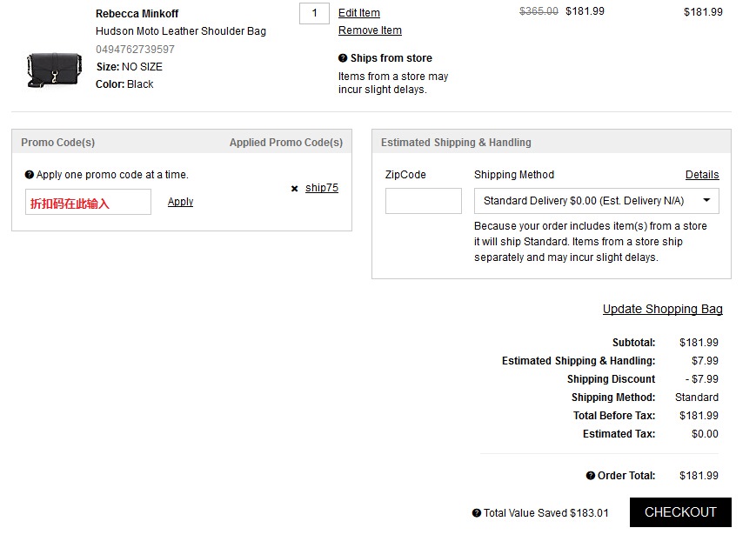Click the Edit Item link
Viewport: 756px width, 548px height.
pos(359,13)
